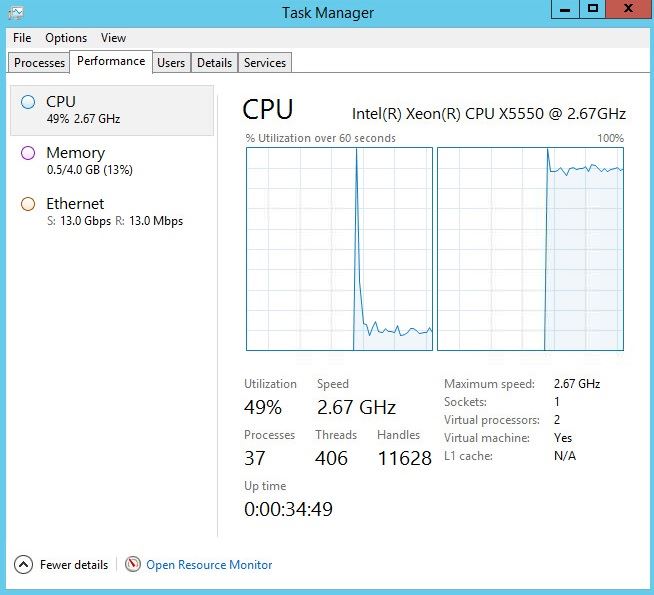Click the left CPU utilization graph

coord(339,249)
